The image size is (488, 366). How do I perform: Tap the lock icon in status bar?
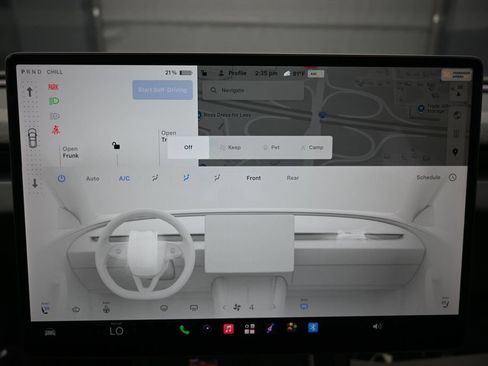[x=204, y=73]
